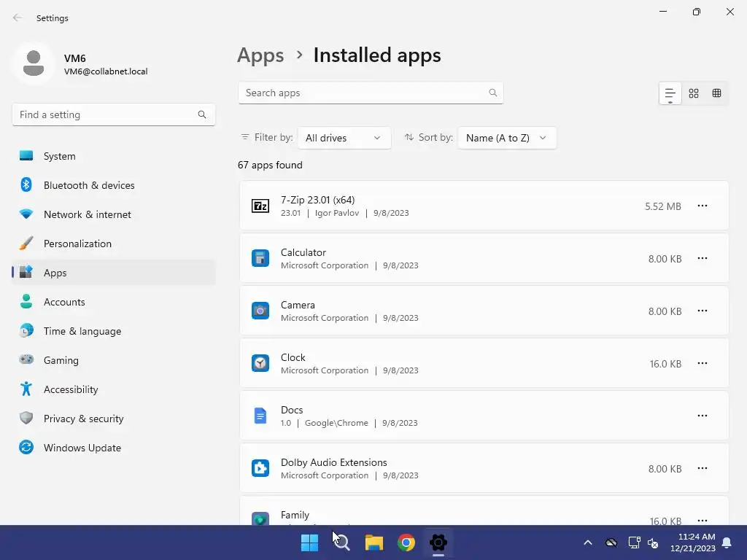Open more options for Docs

pos(703,415)
